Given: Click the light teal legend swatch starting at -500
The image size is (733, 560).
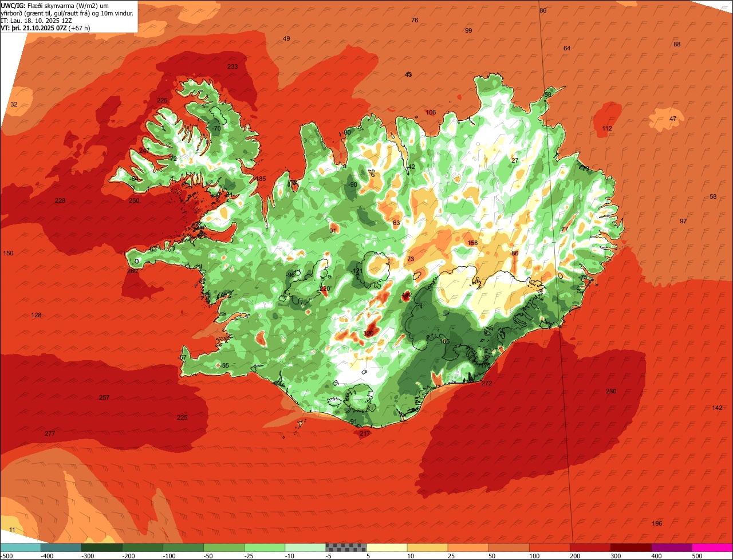Looking at the screenshot, I should [21, 547].
